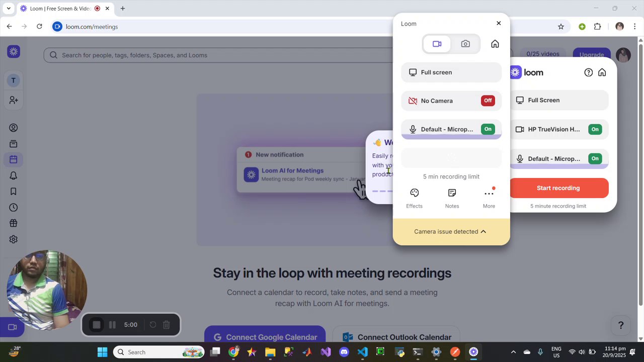
Task: Restart the recording
Action: (x=153, y=325)
